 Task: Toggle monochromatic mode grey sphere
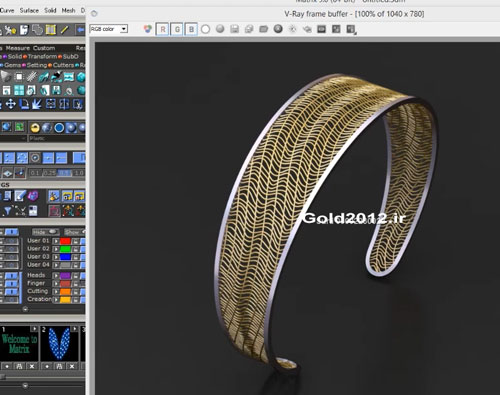point(220,29)
